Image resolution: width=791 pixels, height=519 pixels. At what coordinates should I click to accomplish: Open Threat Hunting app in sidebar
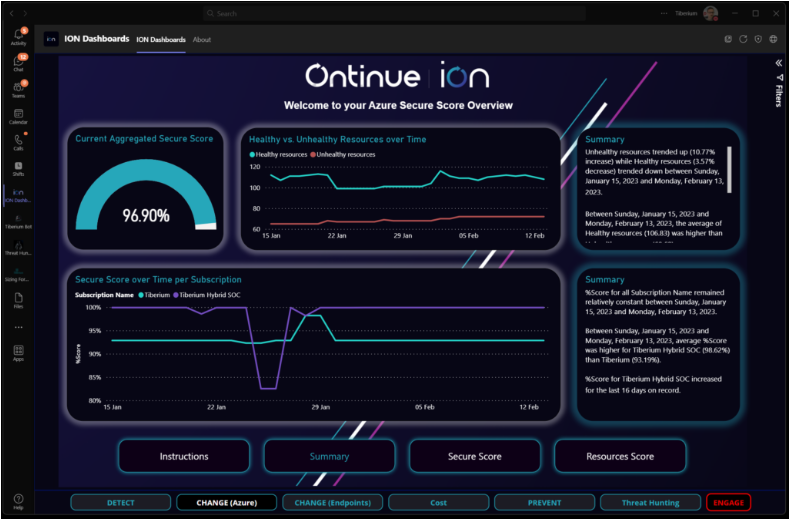[x=18, y=248]
